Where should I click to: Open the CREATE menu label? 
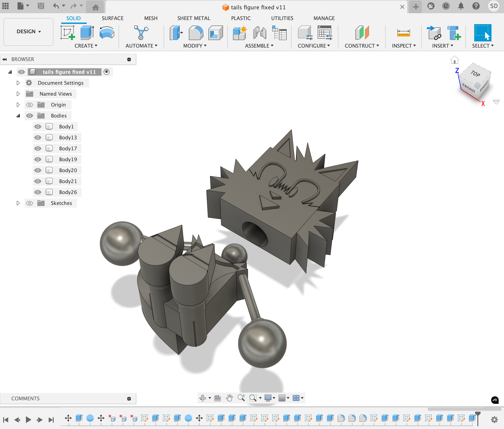pos(86,46)
